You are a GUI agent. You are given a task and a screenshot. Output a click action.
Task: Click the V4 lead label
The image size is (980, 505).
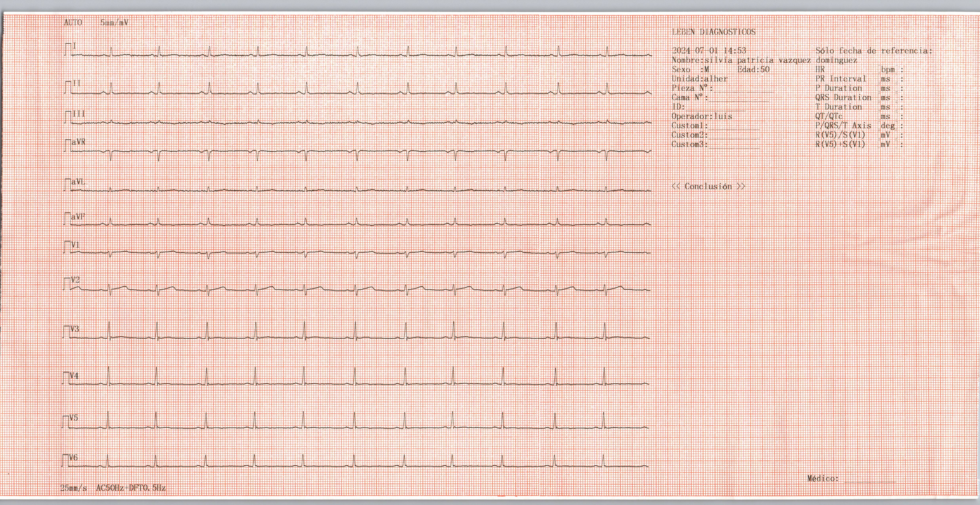74,376
